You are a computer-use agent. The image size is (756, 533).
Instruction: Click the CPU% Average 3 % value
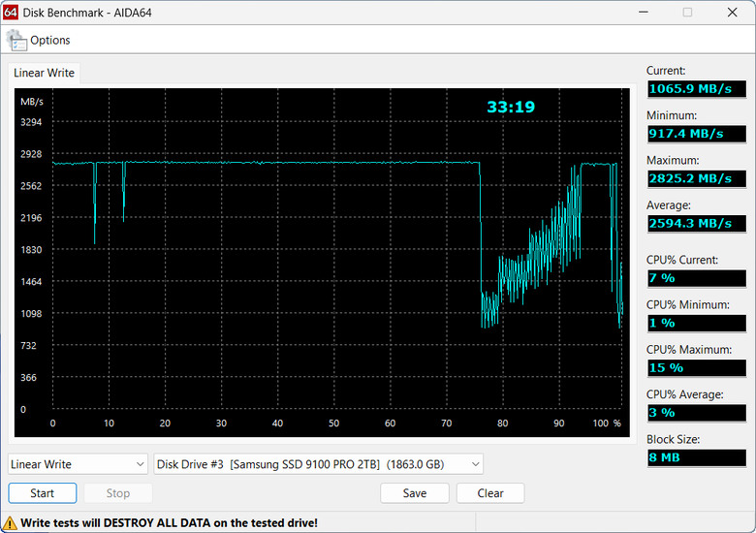point(697,413)
